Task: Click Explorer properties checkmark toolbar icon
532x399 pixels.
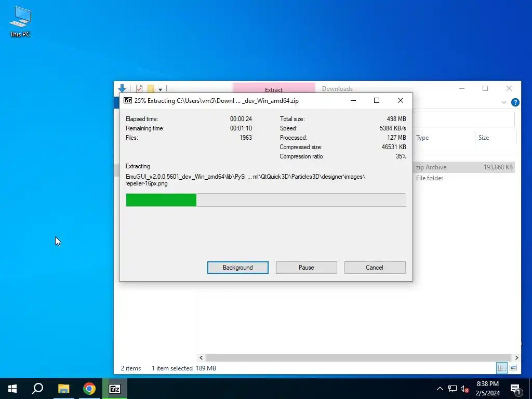Action: (x=139, y=88)
